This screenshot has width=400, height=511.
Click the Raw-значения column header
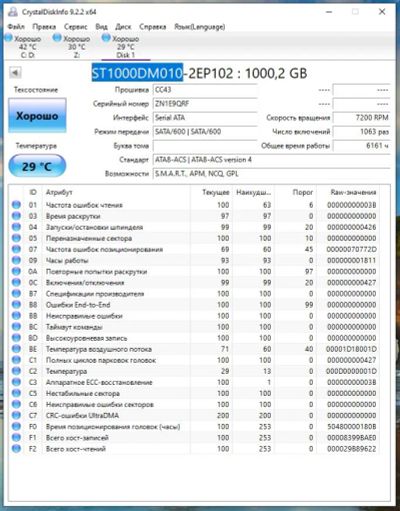coord(353,192)
